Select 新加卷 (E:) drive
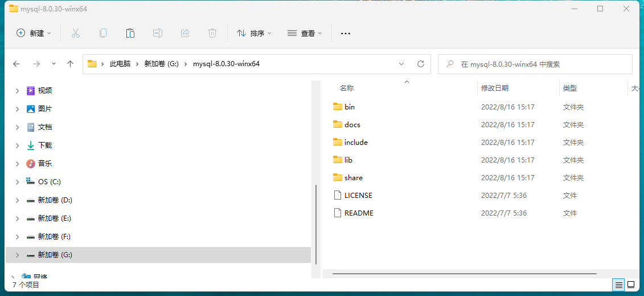The height and width of the screenshot is (296, 644). (55, 218)
